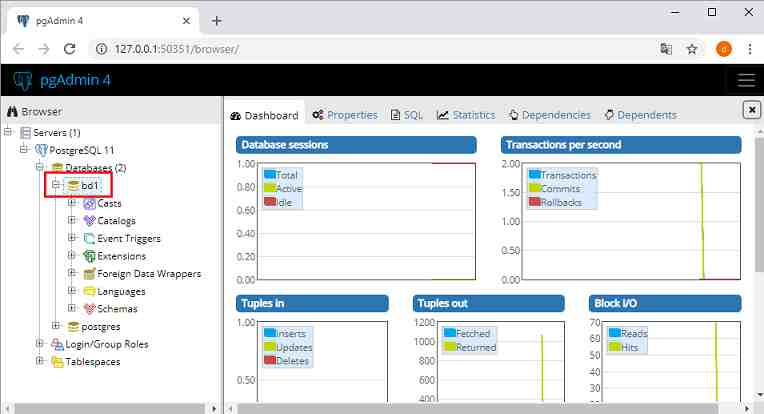Click the Catalogs node icon

pyautogui.click(x=89, y=221)
